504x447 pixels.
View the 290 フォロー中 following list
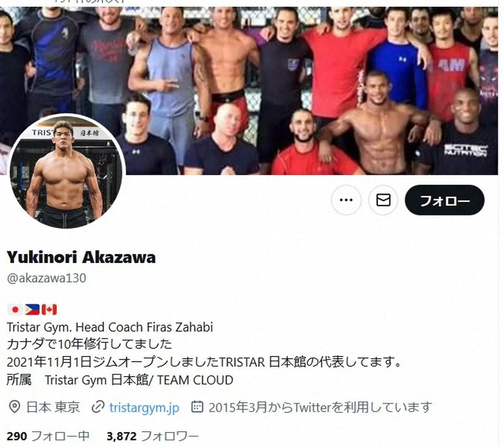pos(48,437)
